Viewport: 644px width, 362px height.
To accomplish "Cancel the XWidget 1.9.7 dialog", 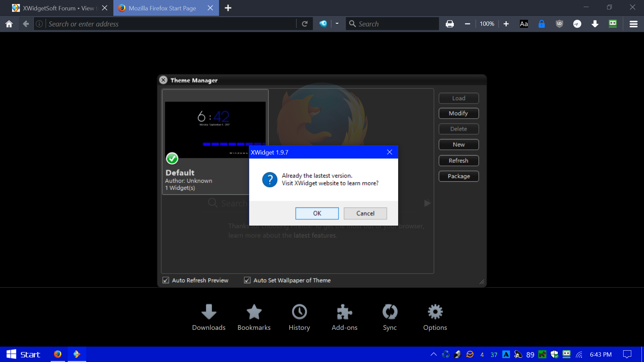I will click(x=365, y=214).
